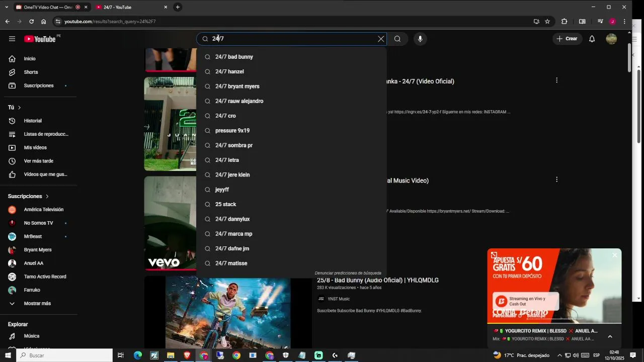644x362 pixels.
Task: Open the YNST Music channel
Action: (x=339, y=299)
